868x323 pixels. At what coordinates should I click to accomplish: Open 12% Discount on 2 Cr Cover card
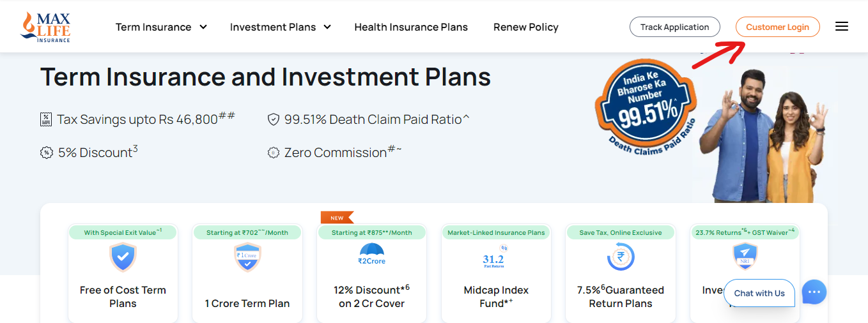click(371, 273)
